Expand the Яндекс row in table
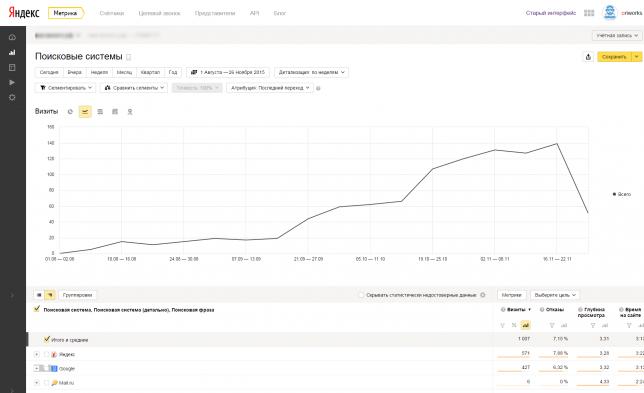 [37, 354]
